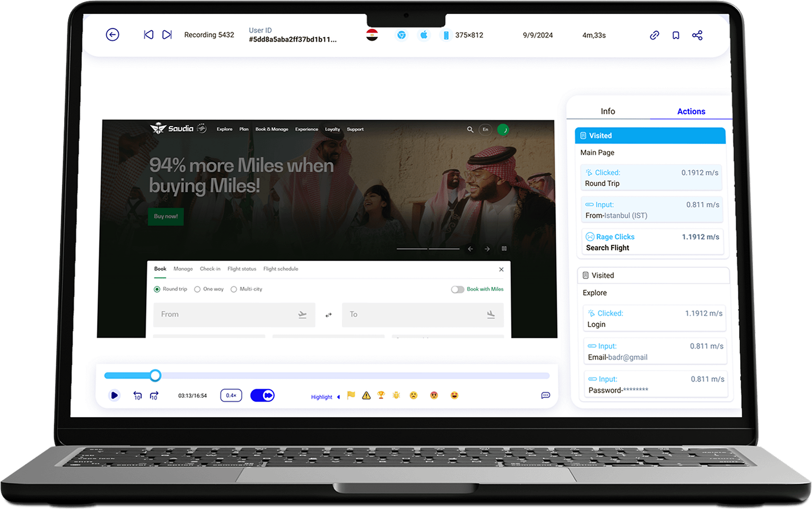Skip to next recording

167,35
